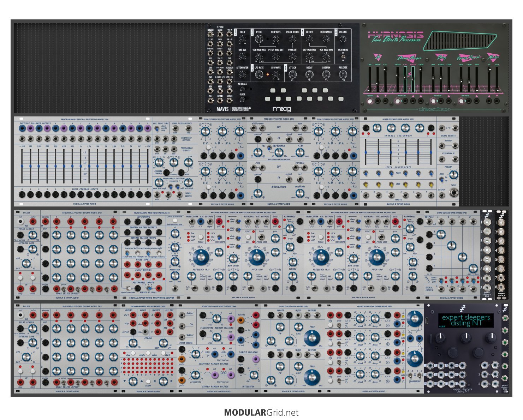Viewport: 523px width, 420px height.
Task: Click the dreadbox logo on Hypnosis
Action: [x=434, y=109]
